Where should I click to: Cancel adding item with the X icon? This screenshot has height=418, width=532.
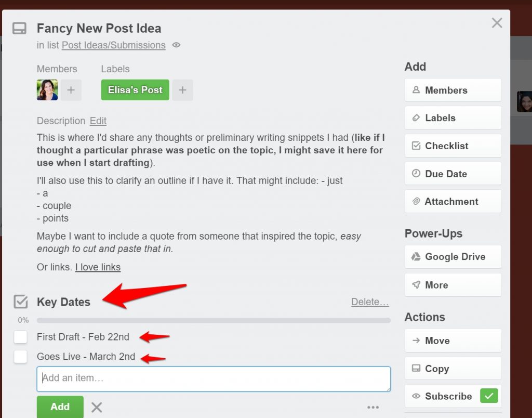(x=97, y=407)
